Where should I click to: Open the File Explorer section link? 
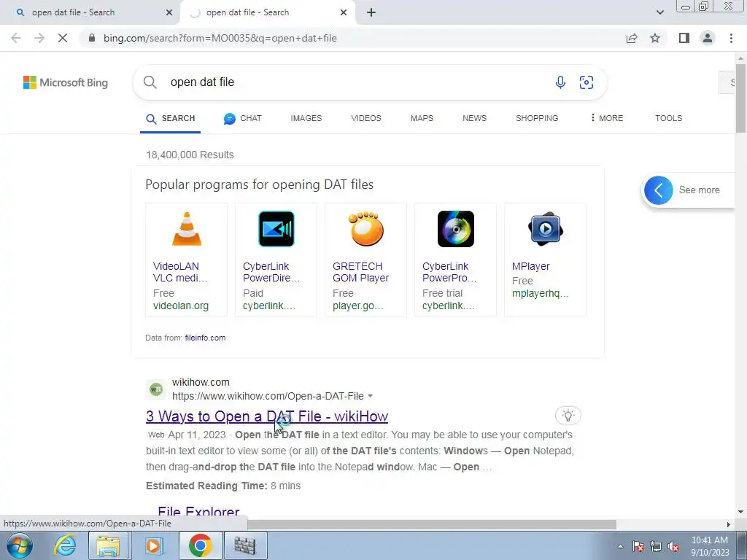pyautogui.click(x=198, y=511)
